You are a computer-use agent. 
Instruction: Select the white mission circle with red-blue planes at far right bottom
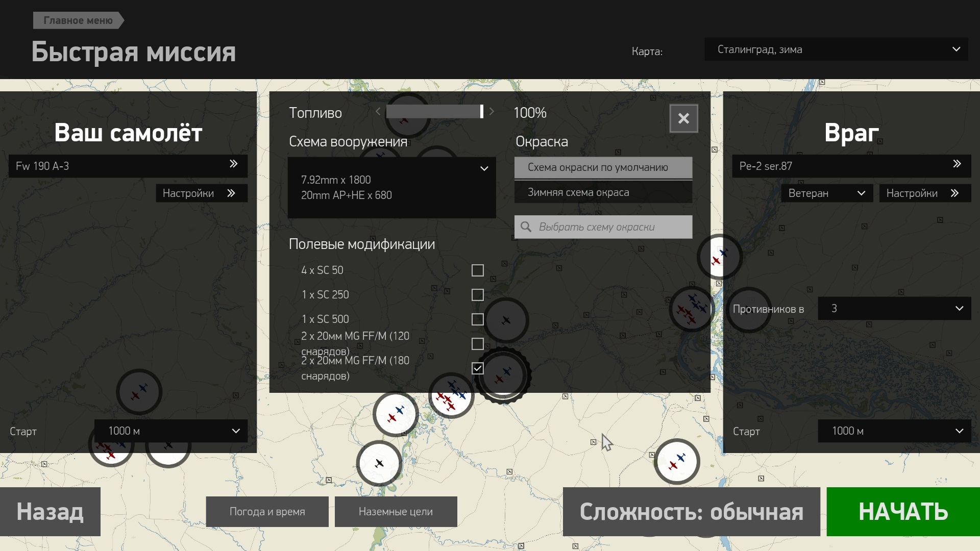coord(677,462)
